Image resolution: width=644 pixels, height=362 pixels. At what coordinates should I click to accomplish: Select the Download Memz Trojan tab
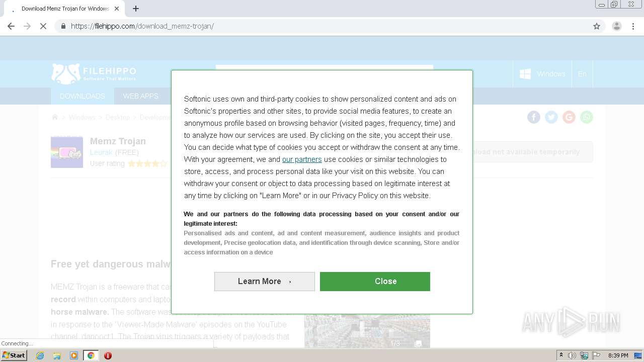point(63,9)
